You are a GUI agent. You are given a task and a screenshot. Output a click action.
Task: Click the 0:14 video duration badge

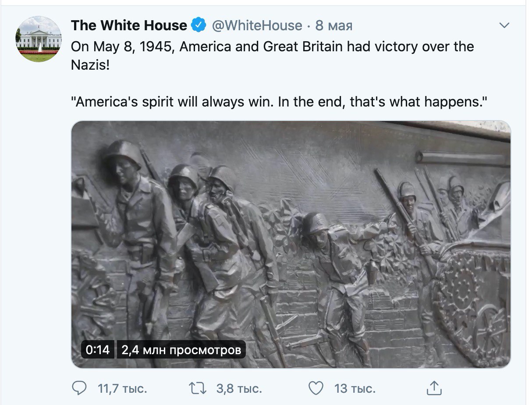coord(98,350)
